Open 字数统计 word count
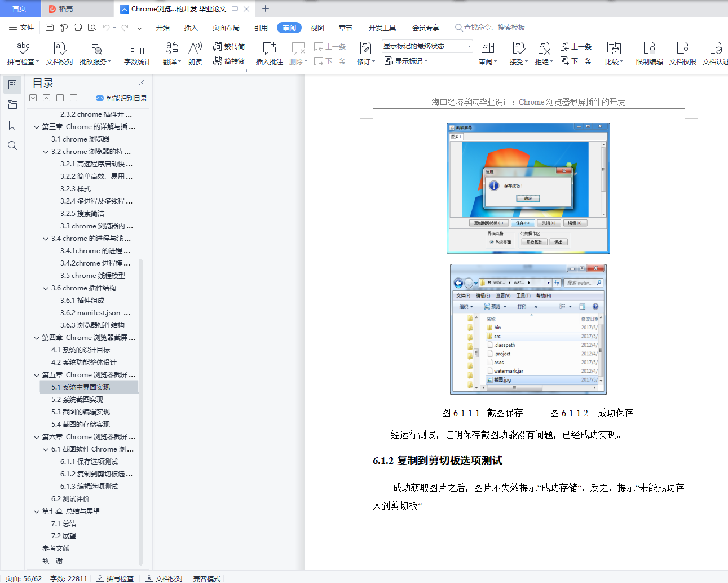Image resolution: width=728 pixels, height=583 pixels. [138, 54]
